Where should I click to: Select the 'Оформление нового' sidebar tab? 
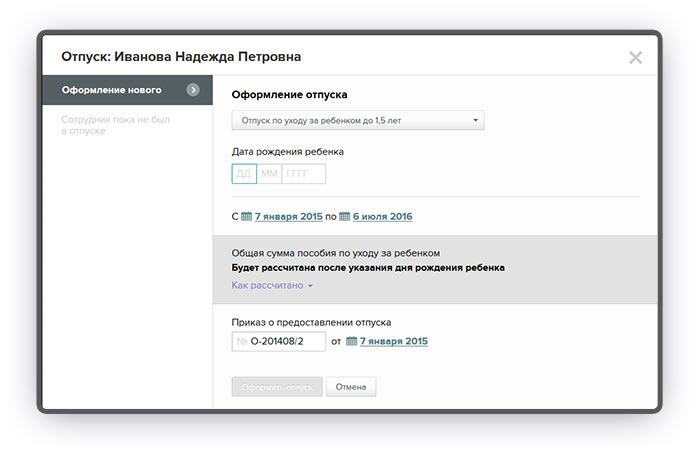point(112,90)
